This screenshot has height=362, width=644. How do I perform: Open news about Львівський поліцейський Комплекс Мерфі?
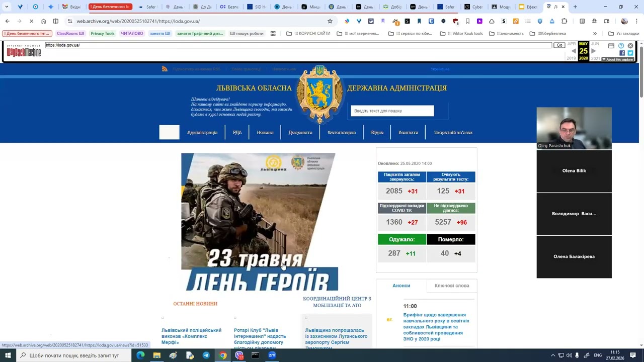[192, 336]
